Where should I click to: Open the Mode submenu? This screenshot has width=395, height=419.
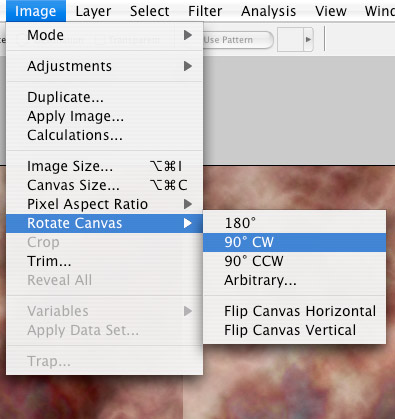(x=104, y=35)
